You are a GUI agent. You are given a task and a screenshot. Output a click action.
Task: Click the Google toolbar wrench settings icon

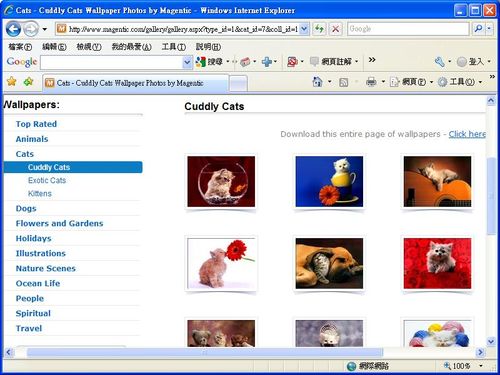click(440, 62)
